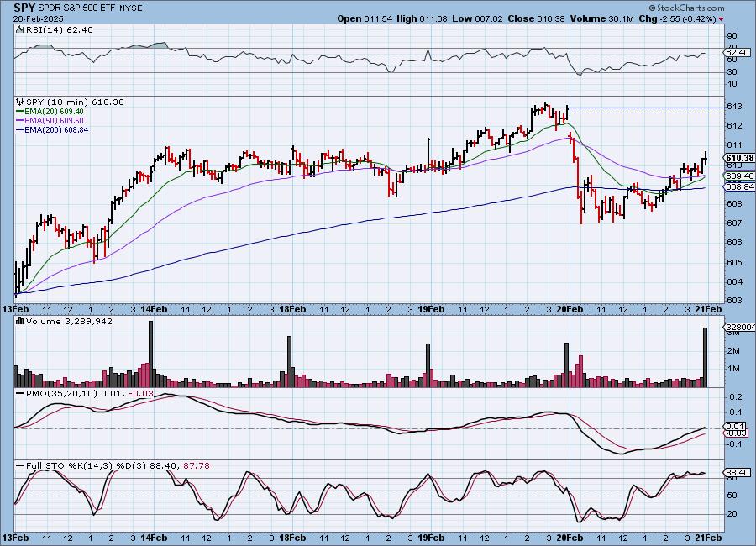
Task: Click the 608.84 EMA tag on right axis
Action: pos(739,187)
